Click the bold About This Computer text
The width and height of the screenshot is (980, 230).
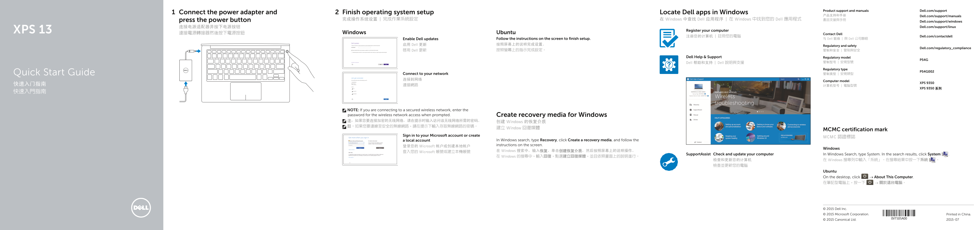click(x=893, y=177)
